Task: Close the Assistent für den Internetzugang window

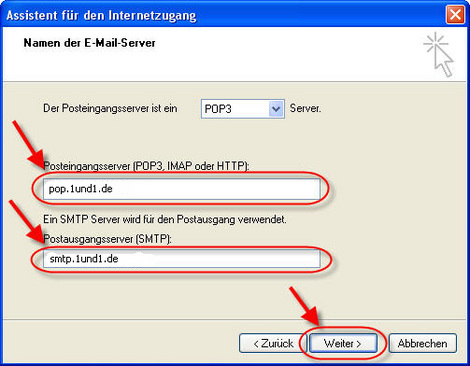Action: (455, 15)
